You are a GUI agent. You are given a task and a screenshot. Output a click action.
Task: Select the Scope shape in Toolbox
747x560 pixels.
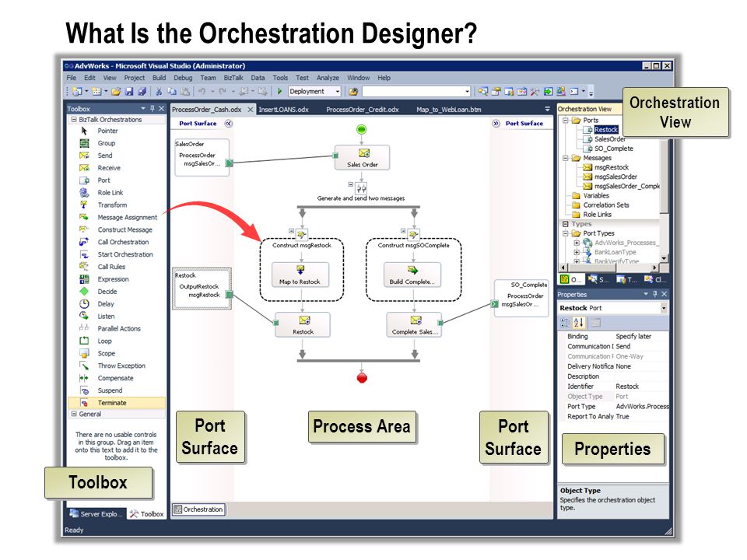107,354
